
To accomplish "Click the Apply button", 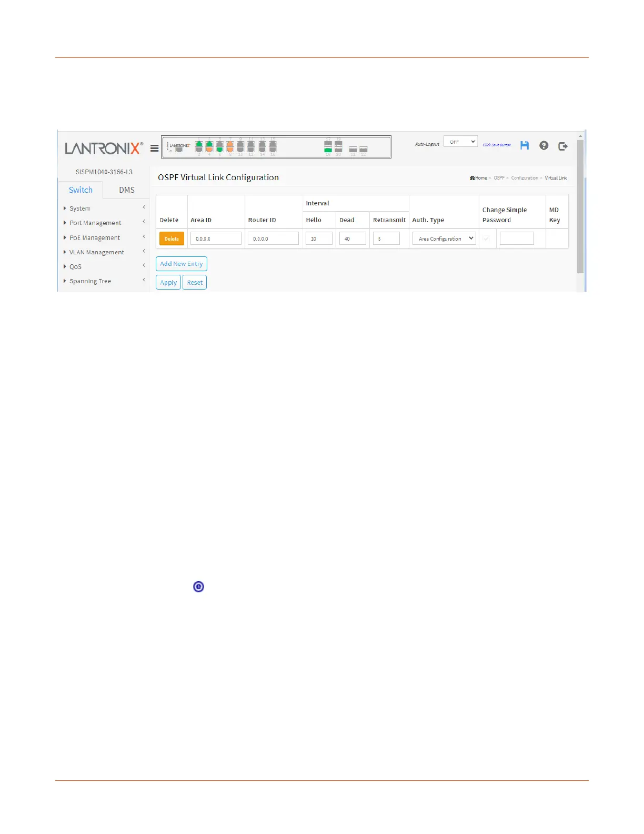I will pyautogui.click(x=168, y=283).
